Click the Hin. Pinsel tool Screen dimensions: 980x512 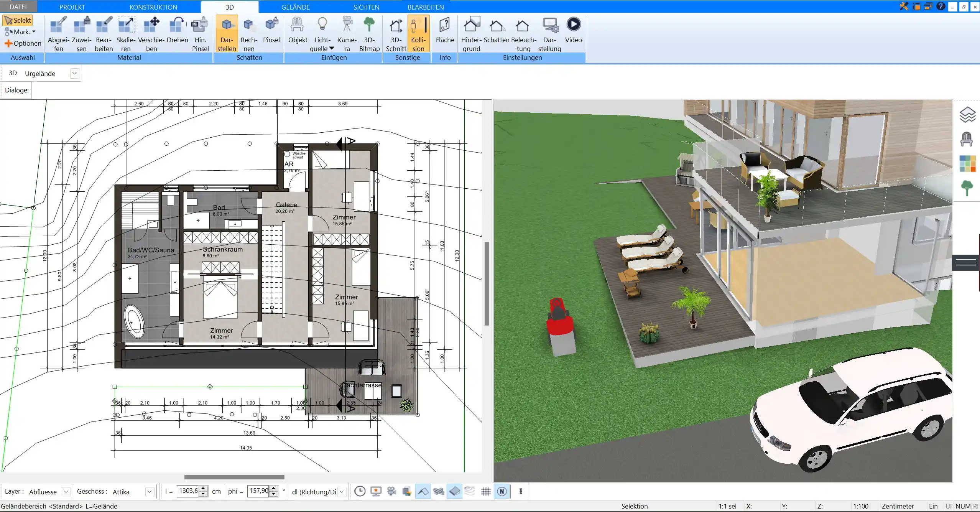click(200, 34)
